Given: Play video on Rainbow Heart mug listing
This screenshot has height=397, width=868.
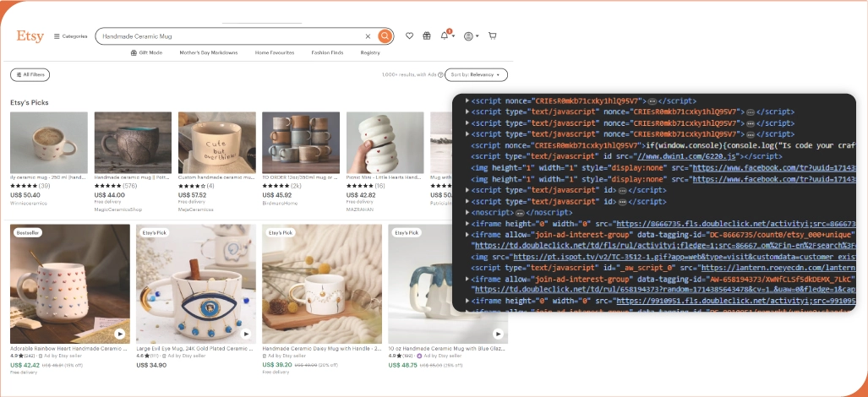Looking at the screenshot, I should tap(119, 334).
